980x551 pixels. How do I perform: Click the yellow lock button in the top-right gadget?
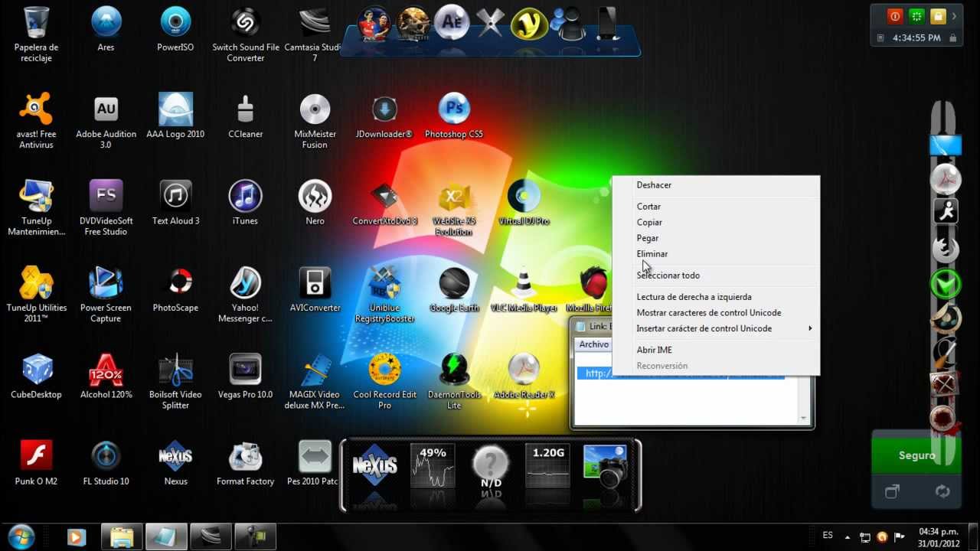click(x=937, y=16)
